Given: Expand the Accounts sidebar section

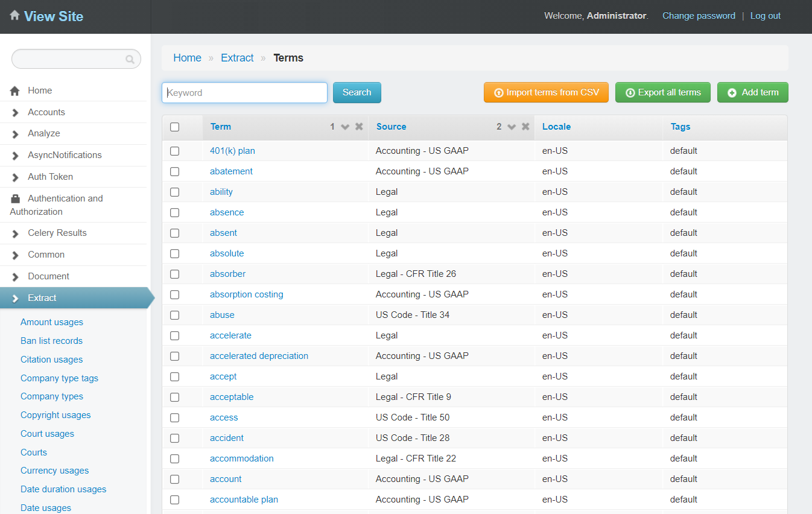Looking at the screenshot, I should coord(73,112).
